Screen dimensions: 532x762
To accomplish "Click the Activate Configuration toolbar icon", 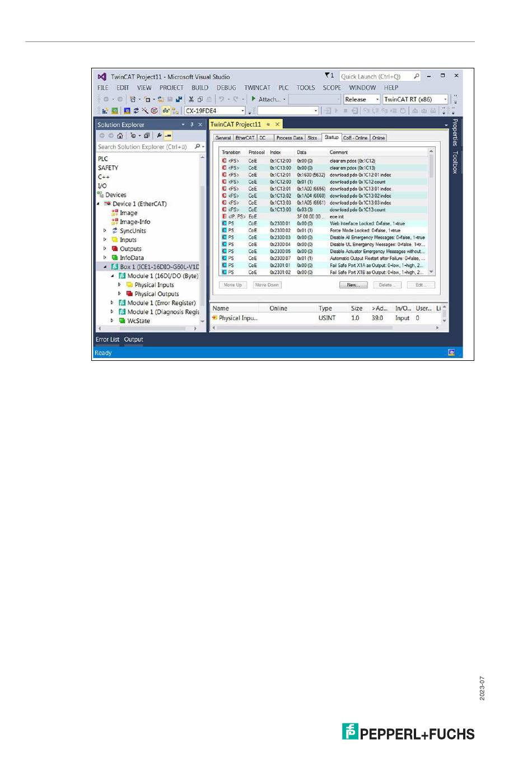I will 104,111.
